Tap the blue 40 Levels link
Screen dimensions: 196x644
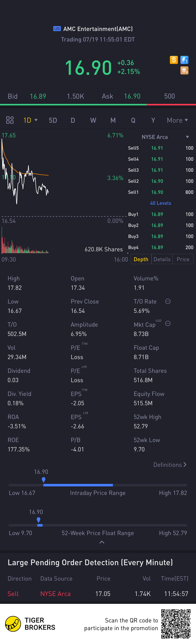coord(160,203)
